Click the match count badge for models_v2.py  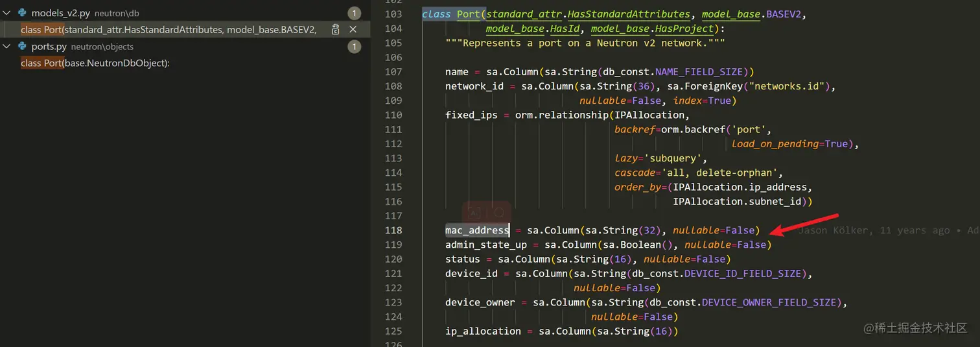pyautogui.click(x=354, y=13)
